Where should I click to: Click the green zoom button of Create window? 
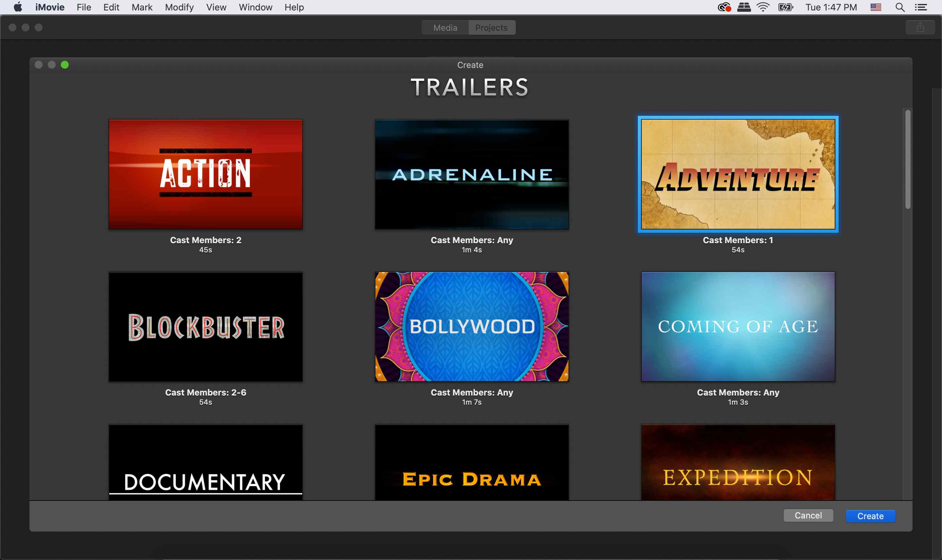pos(64,65)
